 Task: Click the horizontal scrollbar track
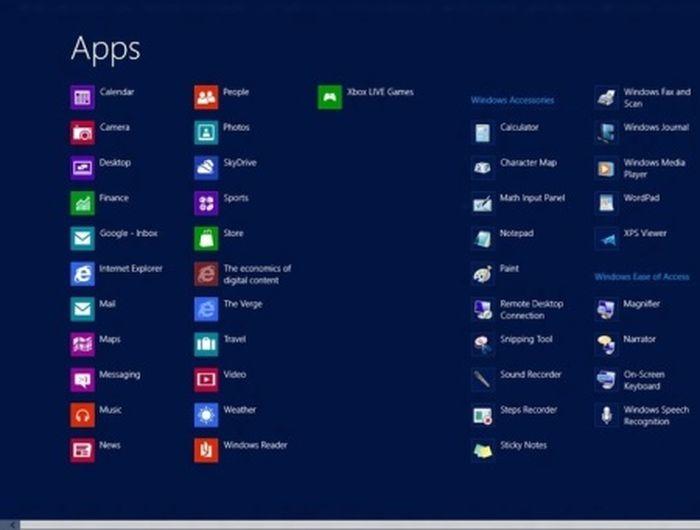point(360,525)
